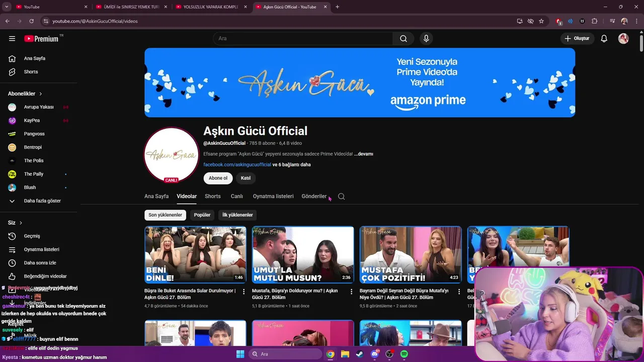Open Chrome three-dot menu
This screenshot has width=644, height=362.
(x=636, y=21)
